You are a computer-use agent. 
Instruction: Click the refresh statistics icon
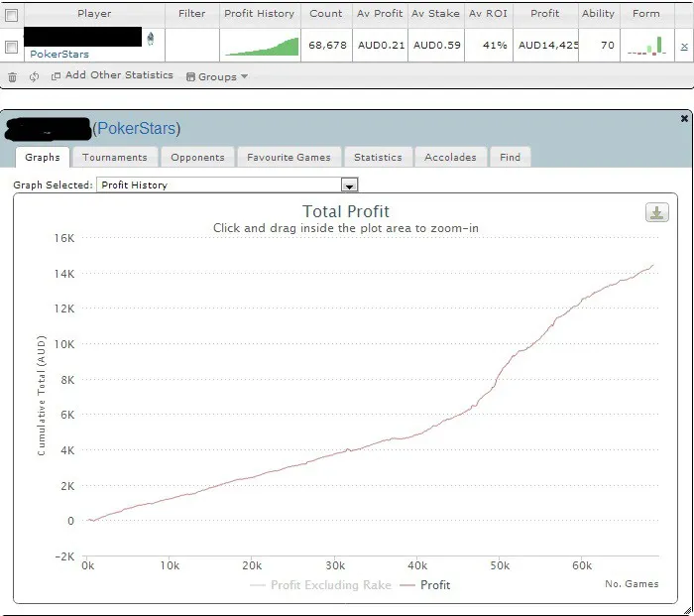point(34,77)
